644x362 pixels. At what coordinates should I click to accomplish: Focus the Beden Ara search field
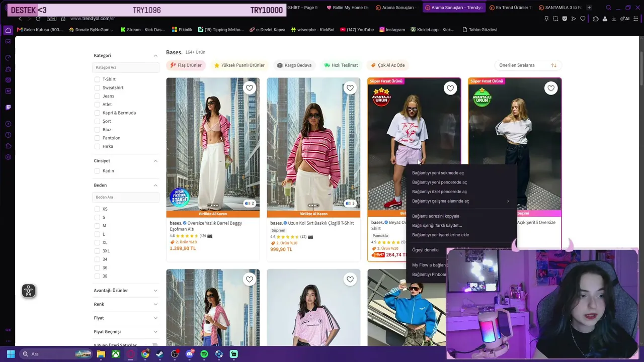[126, 197]
